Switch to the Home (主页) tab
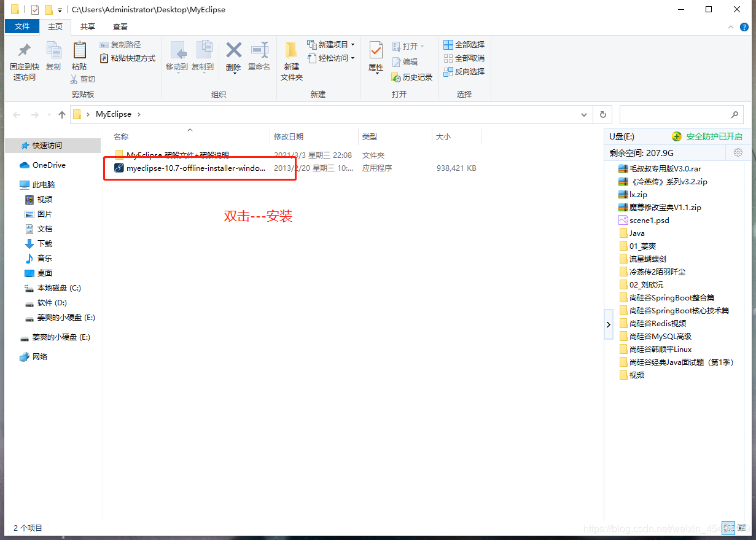Image resolution: width=756 pixels, height=540 pixels. tap(55, 26)
